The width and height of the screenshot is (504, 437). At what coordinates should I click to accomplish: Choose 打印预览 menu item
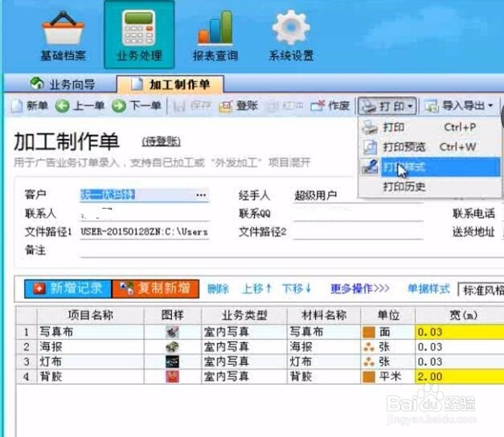(430, 147)
